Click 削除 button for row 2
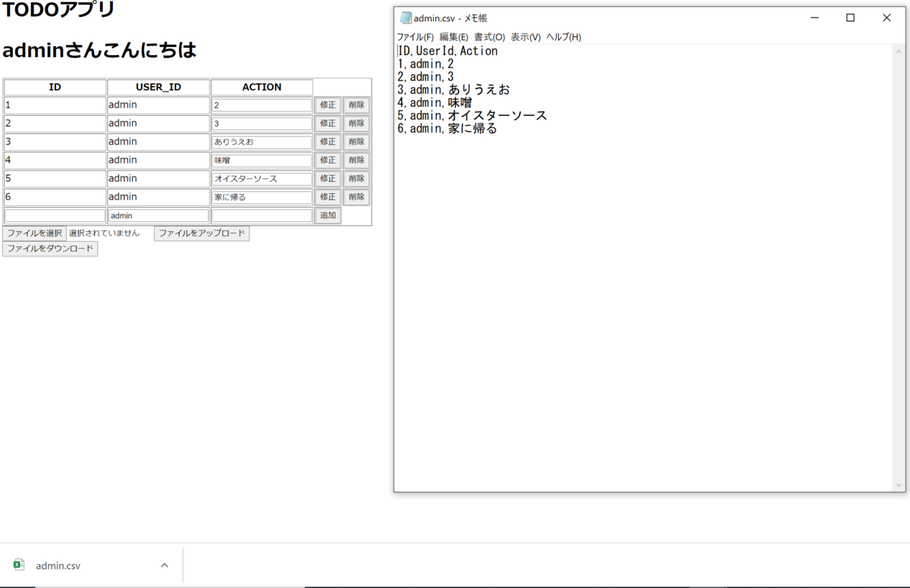 (x=356, y=124)
